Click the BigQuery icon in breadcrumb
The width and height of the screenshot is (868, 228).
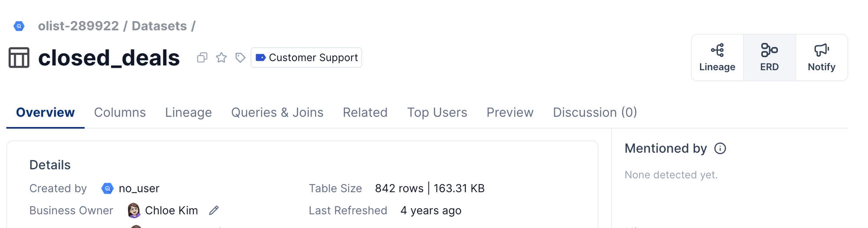(x=19, y=26)
